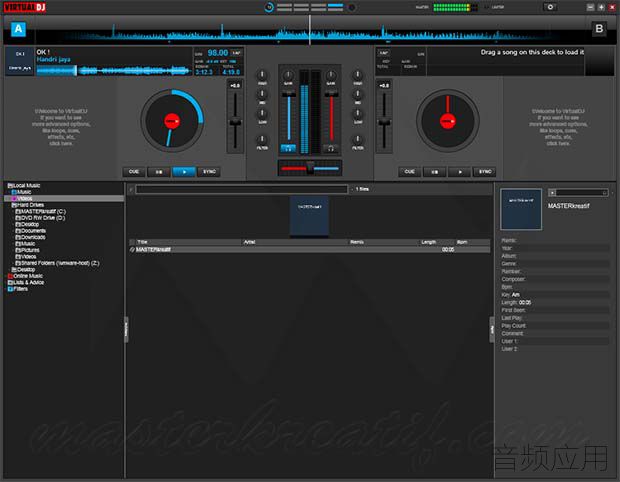620x482 pixels.
Task: Click the left deck LOW EQ knob
Action: coord(262,113)
